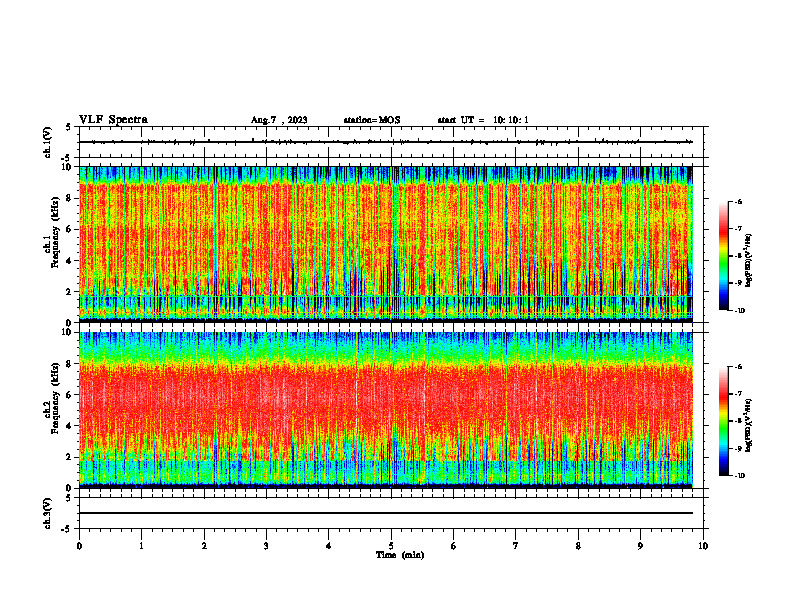Image resolution: width=792 pixels, height=612 pixels.
Task: Click the ch.3 voltage waveform strip
Action: pyautogui.click(x=391, y=513)
